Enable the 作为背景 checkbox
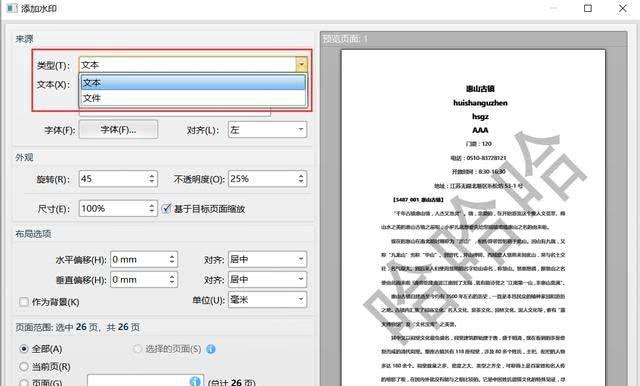 coord(24,302)
